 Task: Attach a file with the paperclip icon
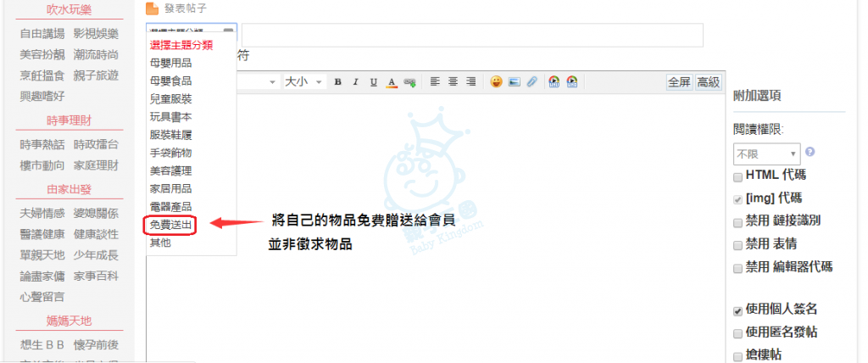[x=531, y=82]
